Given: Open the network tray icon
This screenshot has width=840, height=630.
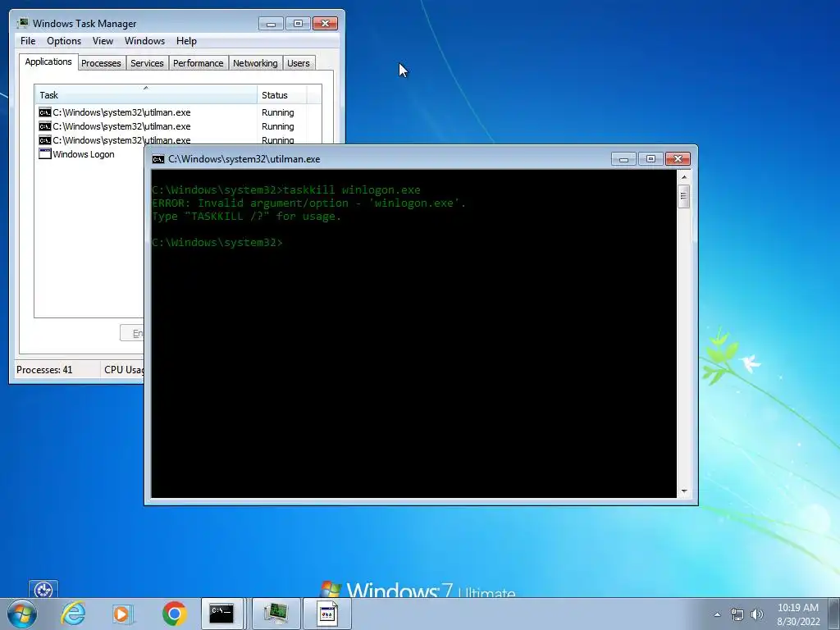Looking at the screenshot, I should pyautogui.click(x=737, y=614).
